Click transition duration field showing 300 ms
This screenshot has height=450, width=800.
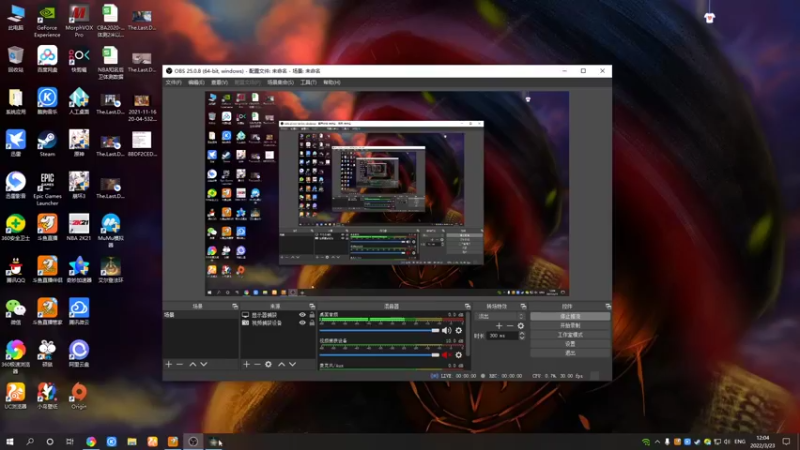[502, 336]
